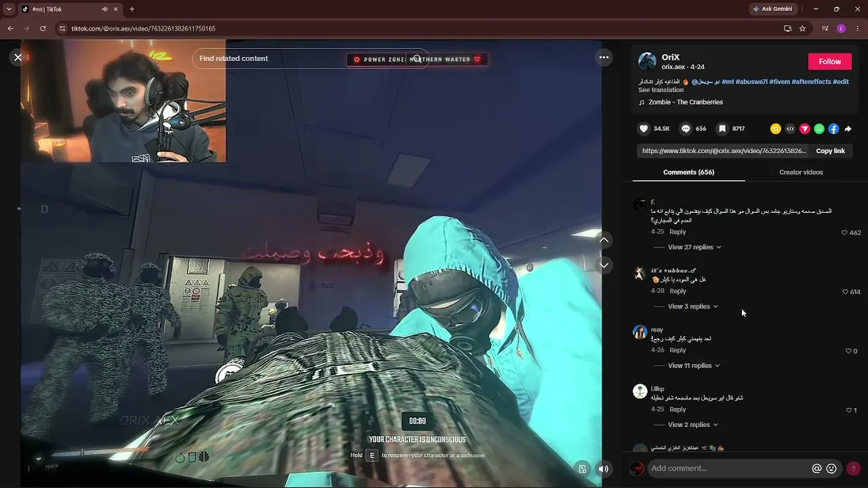Reply to the comment dated 4-28

677,291
